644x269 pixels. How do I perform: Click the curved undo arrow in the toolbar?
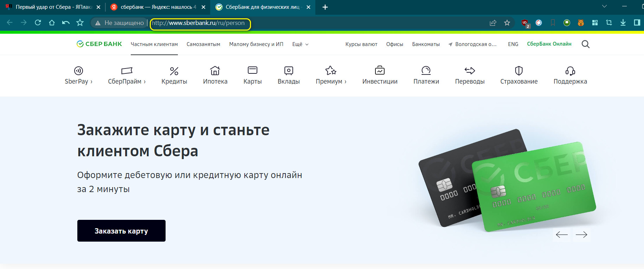click(x=66, y=23)
